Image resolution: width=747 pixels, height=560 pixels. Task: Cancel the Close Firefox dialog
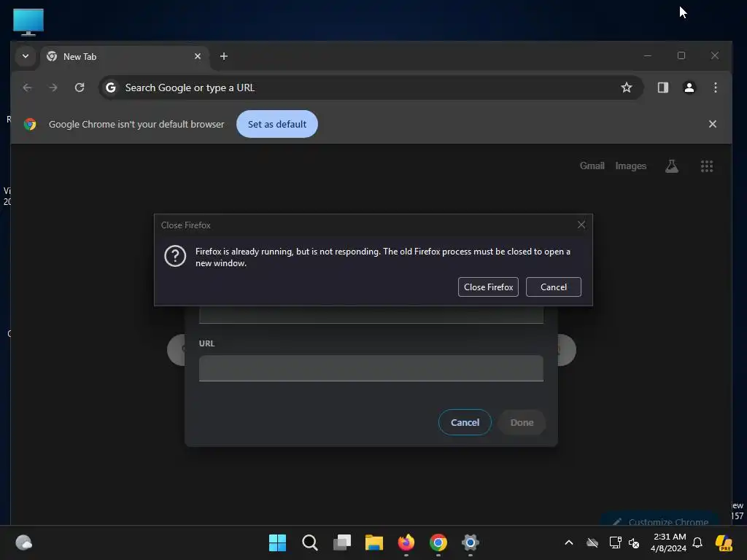point(553,287)
